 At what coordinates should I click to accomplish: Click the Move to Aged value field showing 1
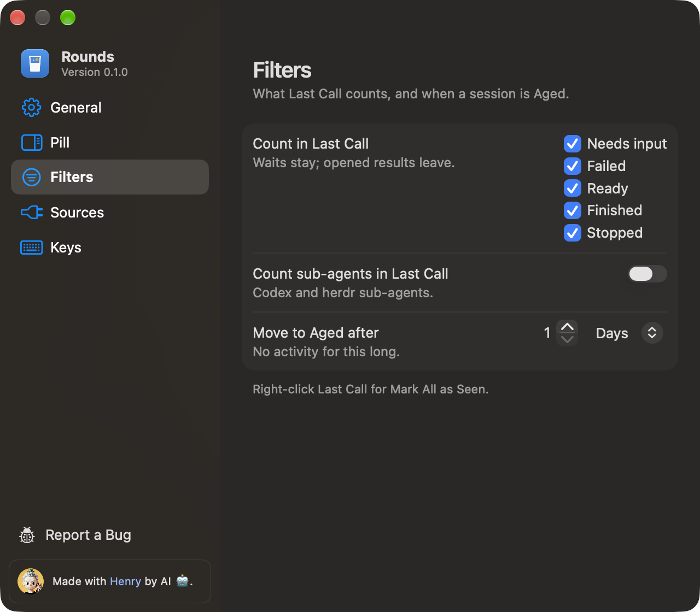coord(547,333)
